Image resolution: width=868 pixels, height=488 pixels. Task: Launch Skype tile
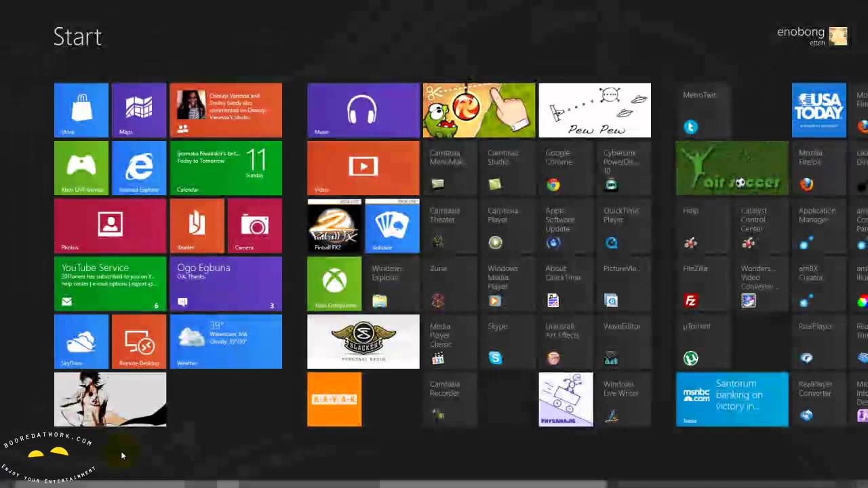tap(508, 342)
